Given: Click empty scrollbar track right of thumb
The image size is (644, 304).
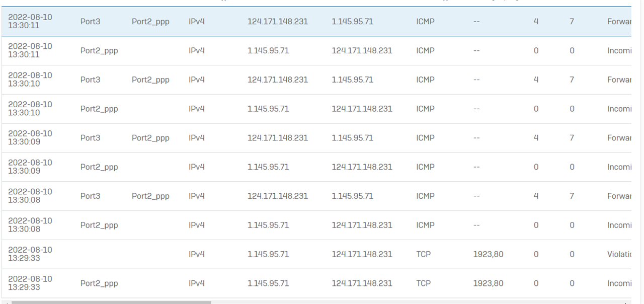Looking at the screenshot, I should point(403,302).
